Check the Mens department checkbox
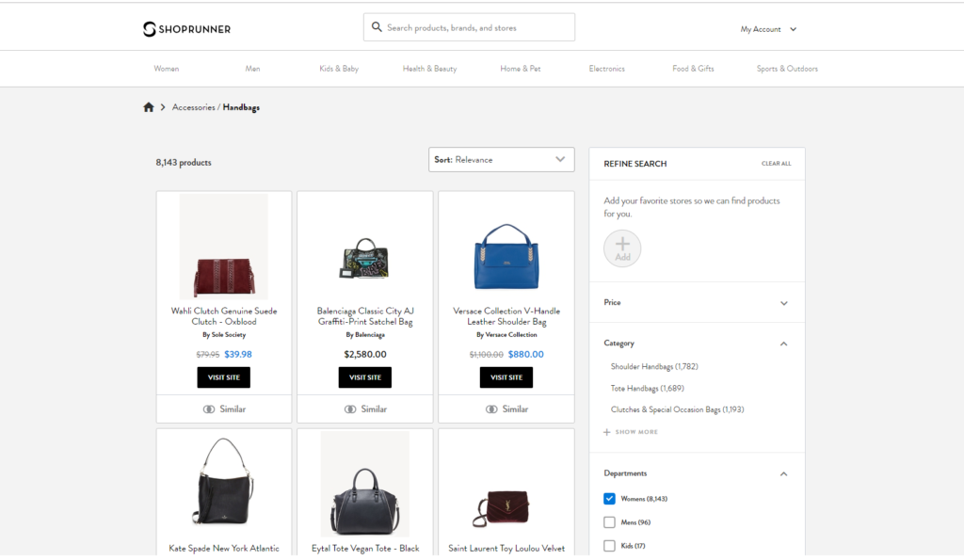 [609, 522]
